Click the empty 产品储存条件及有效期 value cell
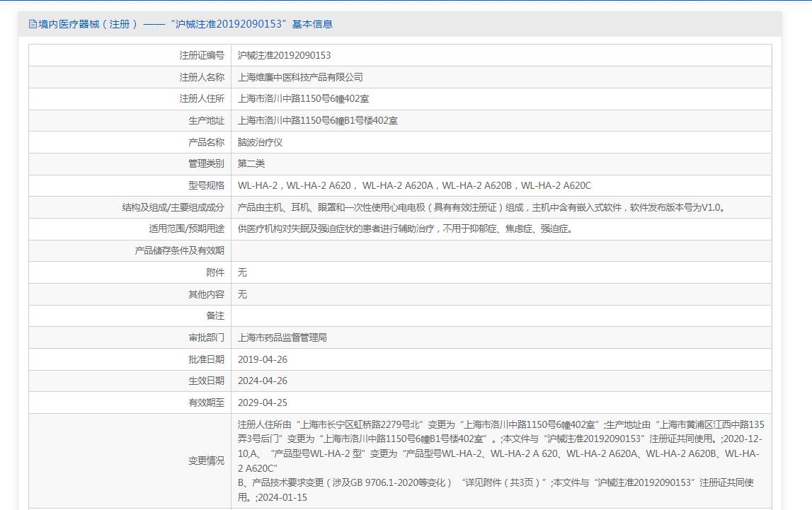This screenshot has width=812, height=510. [x=501, y=250]
